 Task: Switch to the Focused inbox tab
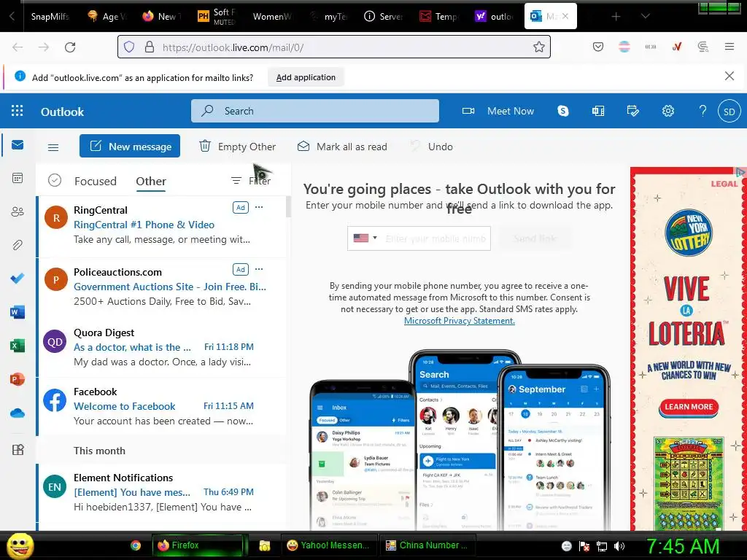tap(96, 181)
